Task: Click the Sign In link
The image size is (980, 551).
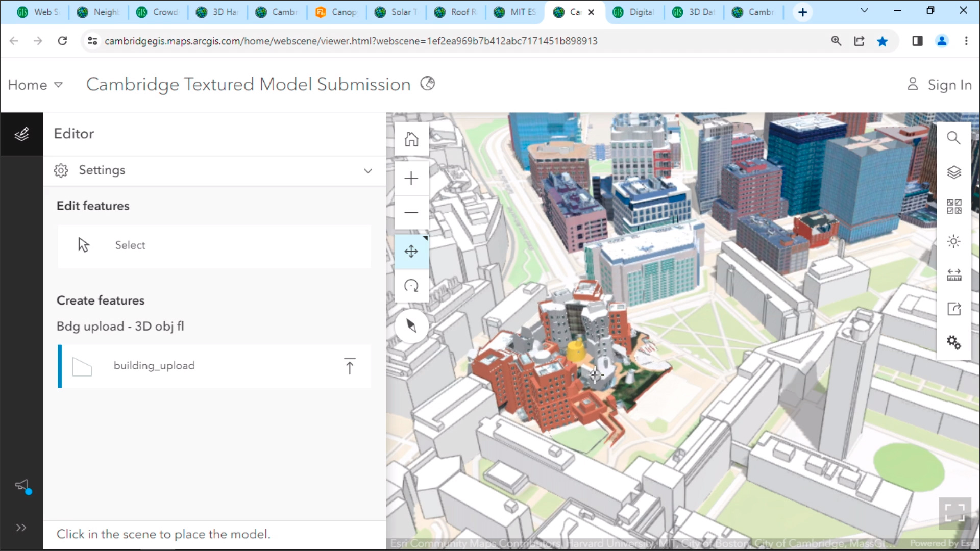Action: (x=940, y=85)
